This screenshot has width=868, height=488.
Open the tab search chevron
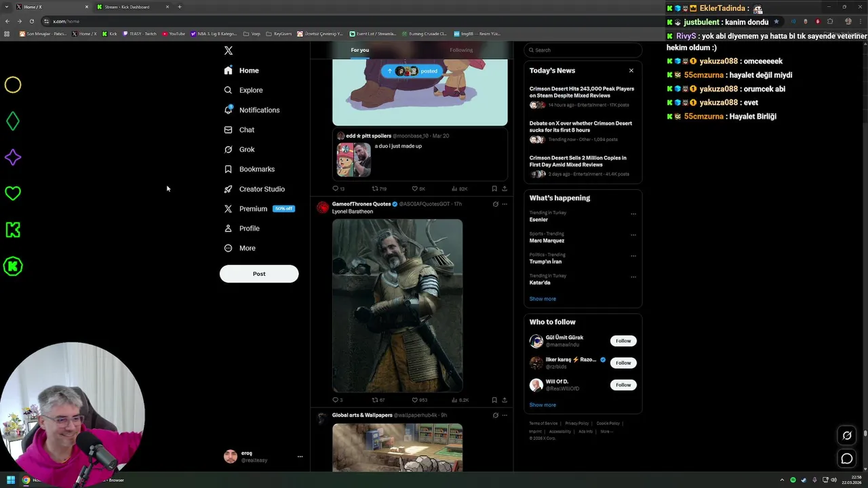pos(7,7)
